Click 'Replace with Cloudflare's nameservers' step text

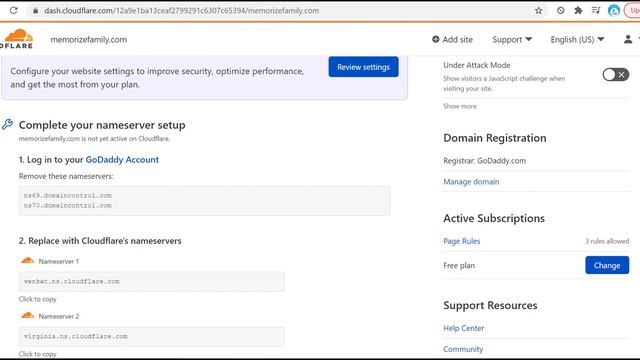(x=104, y=241)
